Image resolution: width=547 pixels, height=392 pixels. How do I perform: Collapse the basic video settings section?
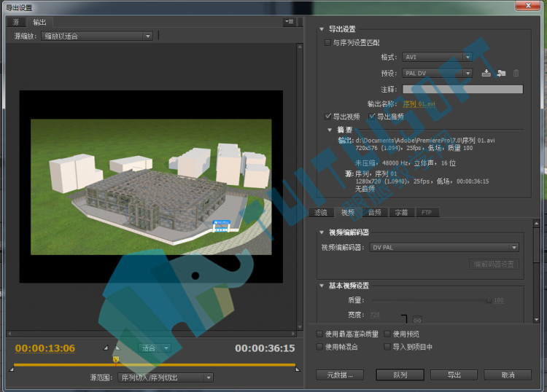point(322,286)
